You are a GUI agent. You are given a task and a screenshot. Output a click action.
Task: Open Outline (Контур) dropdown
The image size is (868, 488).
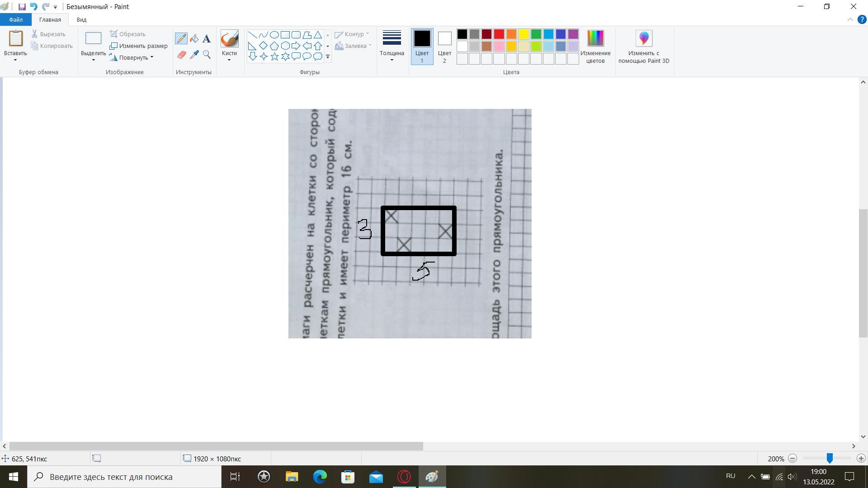[x=352, y=34]
